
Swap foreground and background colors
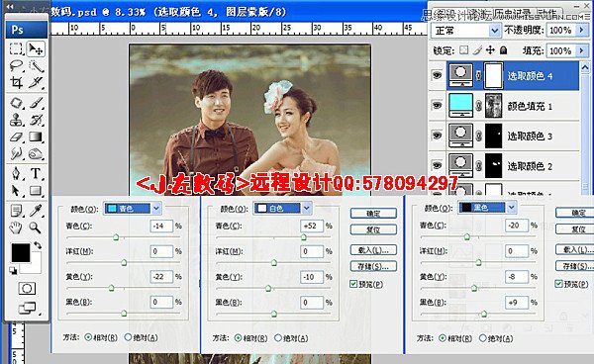click(38, 245)
